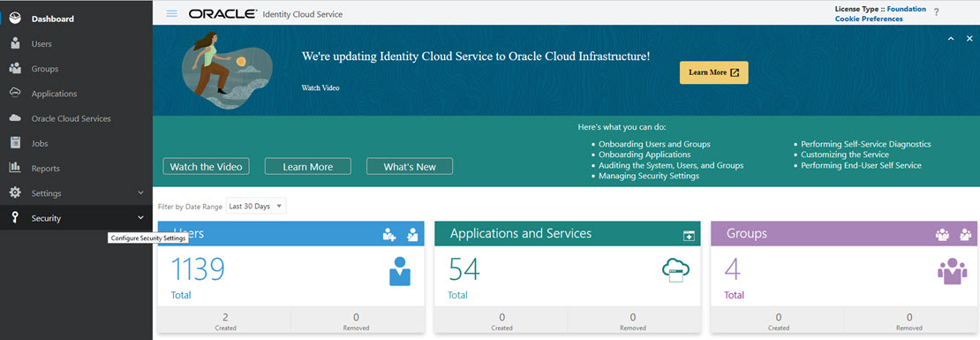
Task: Click the large teal cloud application icon
Action: coord(675,270)
